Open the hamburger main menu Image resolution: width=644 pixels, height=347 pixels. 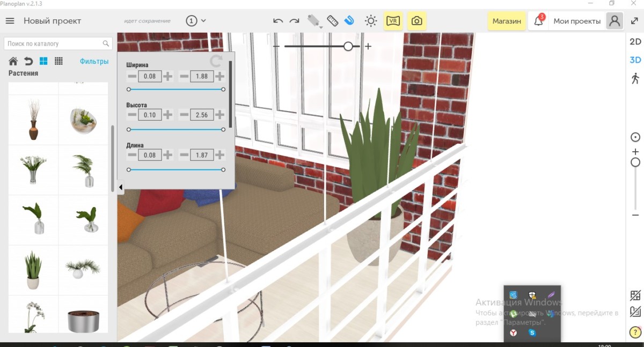tap(10, 21)
